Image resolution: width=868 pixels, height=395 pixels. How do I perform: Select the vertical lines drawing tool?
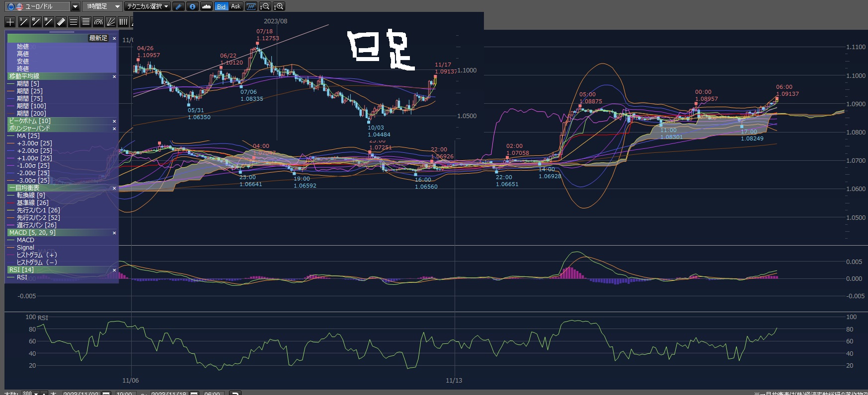pos(123,22)
